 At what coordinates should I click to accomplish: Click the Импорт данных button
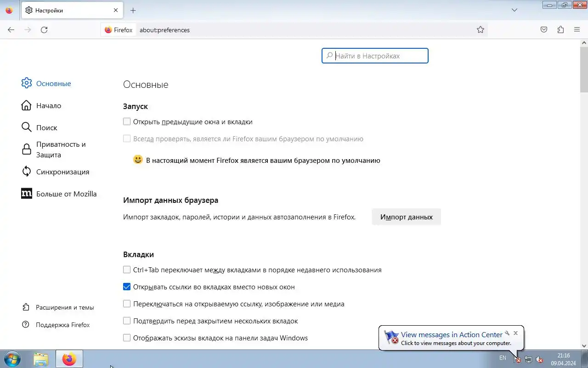tap(407, 217)
